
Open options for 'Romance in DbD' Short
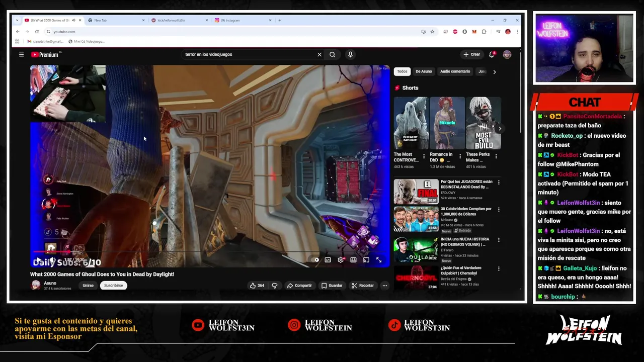tap(460, 156)
